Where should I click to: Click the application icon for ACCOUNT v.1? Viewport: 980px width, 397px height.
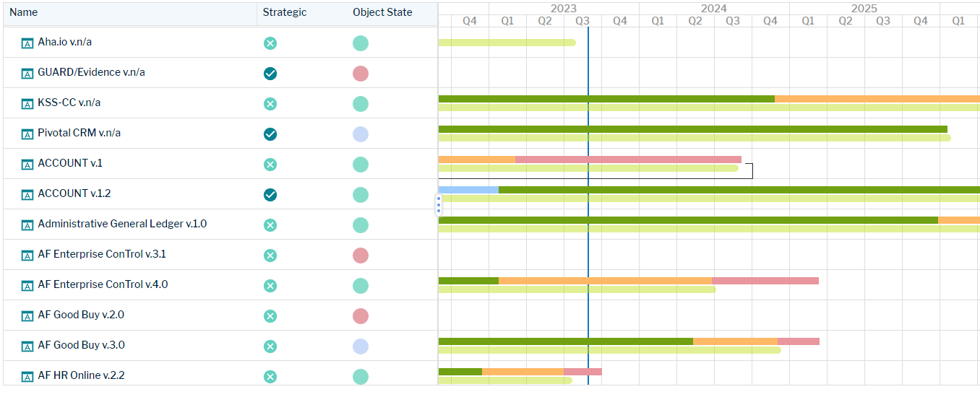(27, 165)
